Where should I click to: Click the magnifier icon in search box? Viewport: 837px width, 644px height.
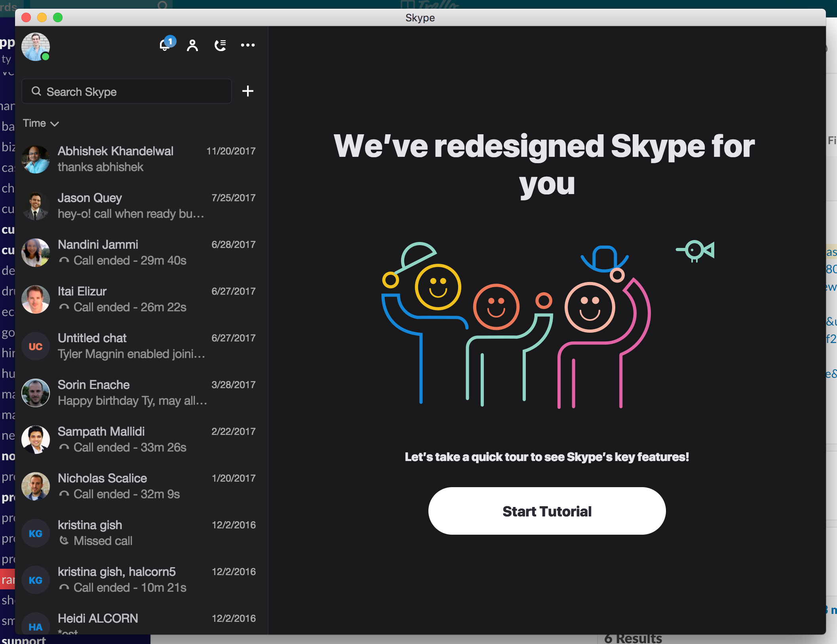36,91
